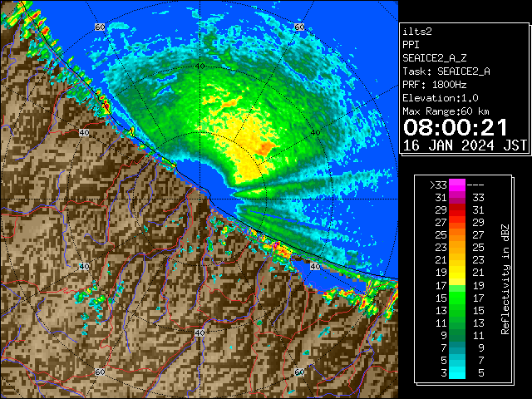
Task: Click the northeast "60" range ring label
Action: (299, 27)
